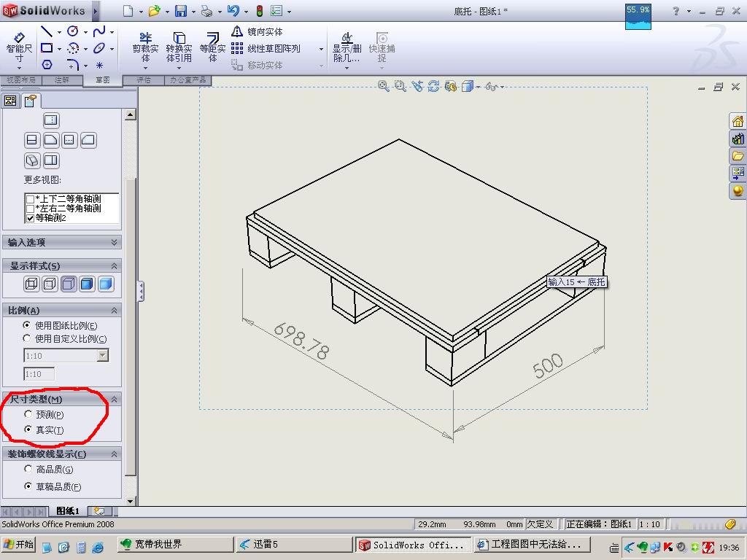Image resolution: width=747 pixels, height=560 pixels.
Task: Click the Rebuild traffic light icon
Action: tap(260, 11)
